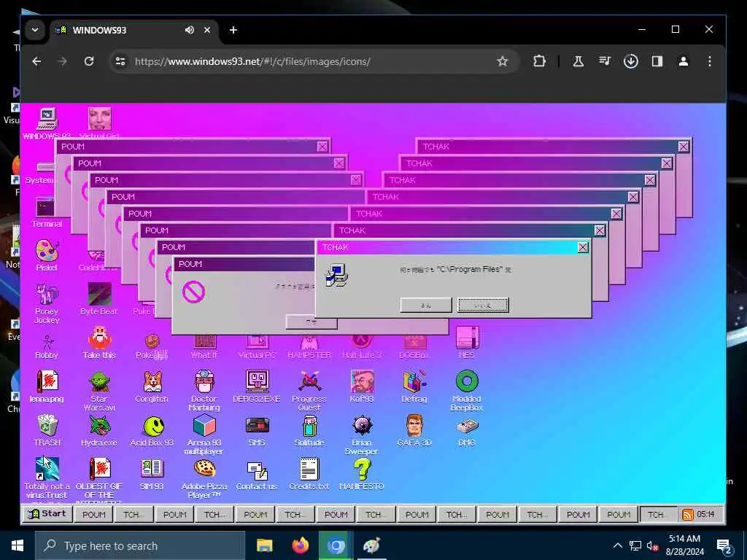Open Totally not a virus icon
Screen dimensions: 747x560
(47, 478)
